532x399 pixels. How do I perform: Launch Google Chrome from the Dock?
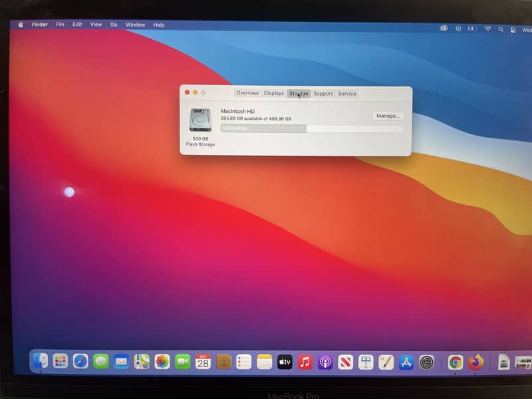point(455,362)
